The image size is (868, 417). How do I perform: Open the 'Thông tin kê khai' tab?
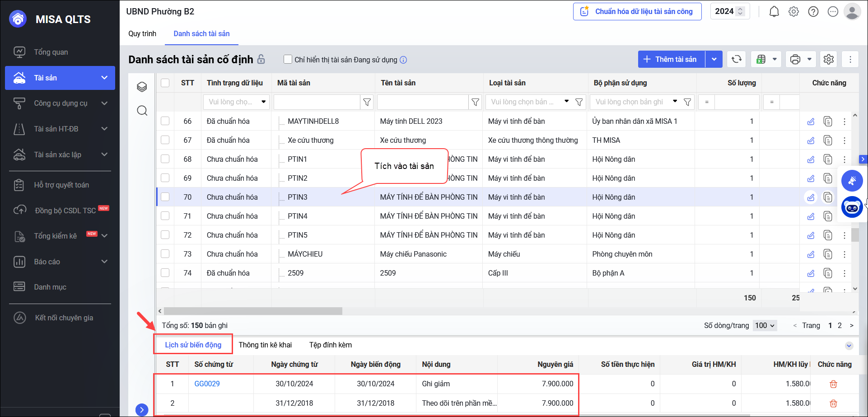[x=265, y=345]
